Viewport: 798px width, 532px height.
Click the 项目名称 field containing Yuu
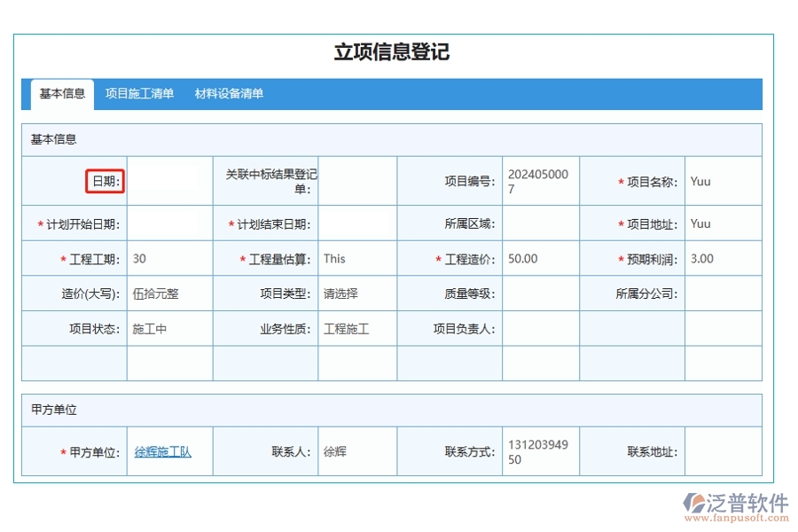[x=724, y=181]
